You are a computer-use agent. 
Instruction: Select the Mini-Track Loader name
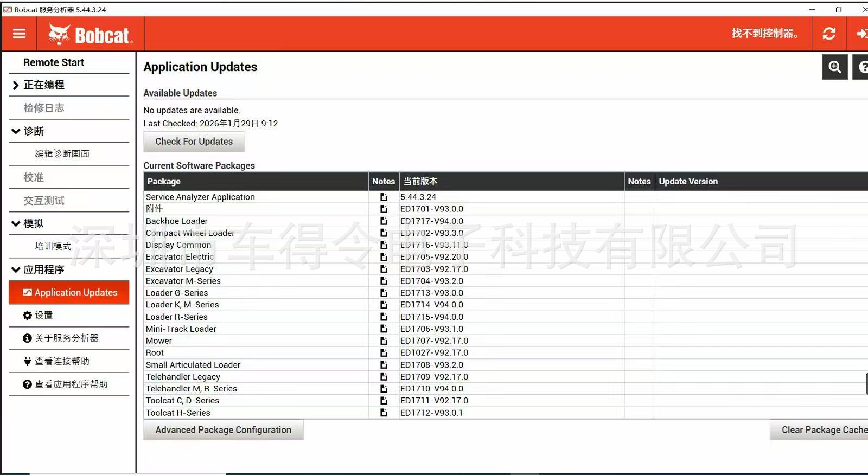click(181, 329)
